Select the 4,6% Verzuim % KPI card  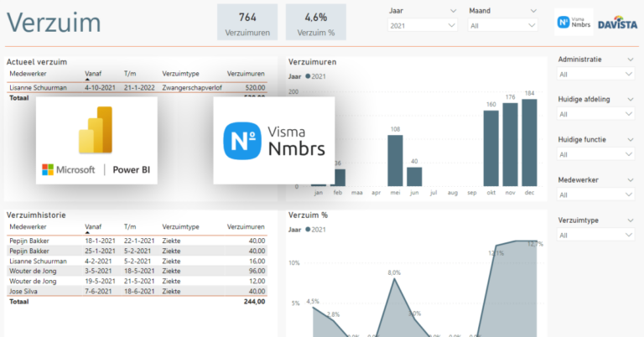click(x=316, y=22)
